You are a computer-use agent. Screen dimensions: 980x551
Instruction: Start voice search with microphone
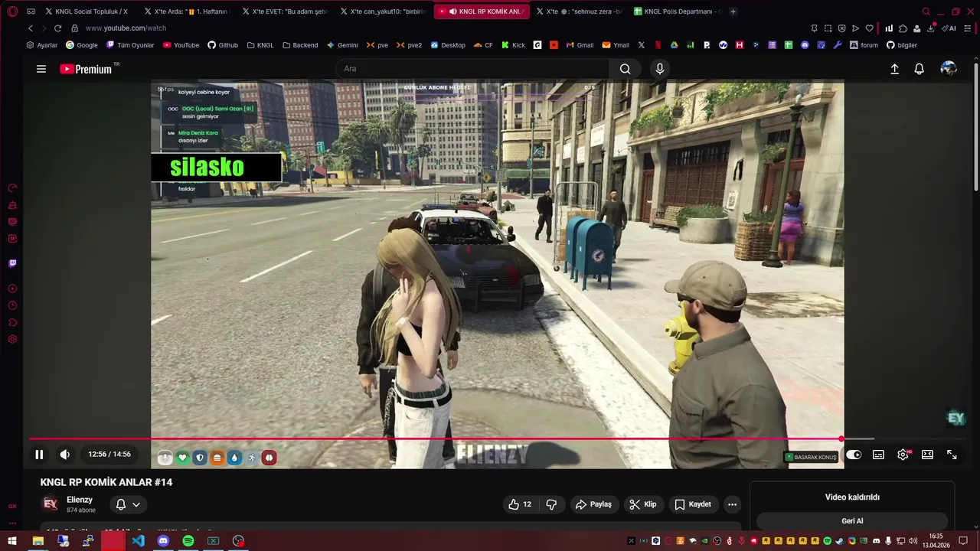[x=660, y=69]
